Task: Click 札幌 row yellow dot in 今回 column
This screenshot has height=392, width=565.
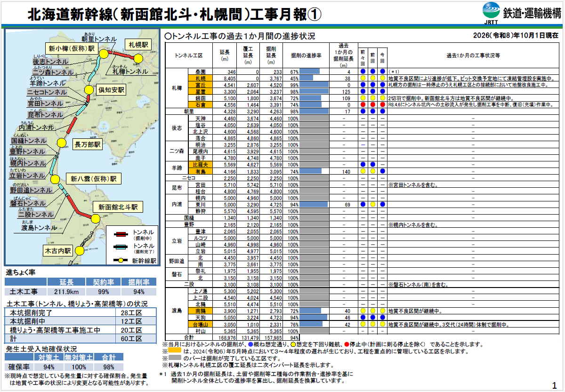Action: point(382,78)
